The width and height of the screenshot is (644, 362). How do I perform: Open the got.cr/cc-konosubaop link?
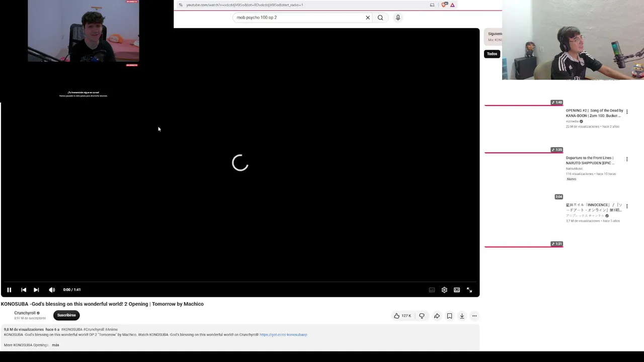point(283,335)
